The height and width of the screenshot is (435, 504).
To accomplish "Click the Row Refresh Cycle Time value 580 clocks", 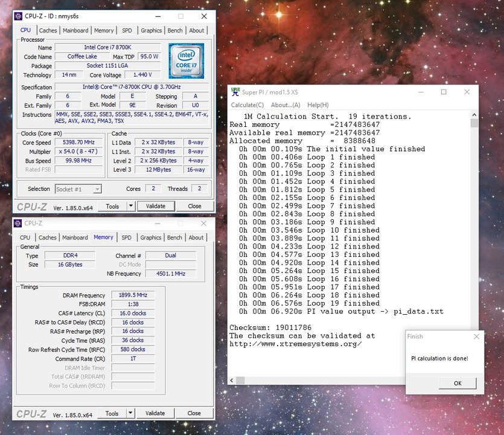I will [x=133, y=349].
